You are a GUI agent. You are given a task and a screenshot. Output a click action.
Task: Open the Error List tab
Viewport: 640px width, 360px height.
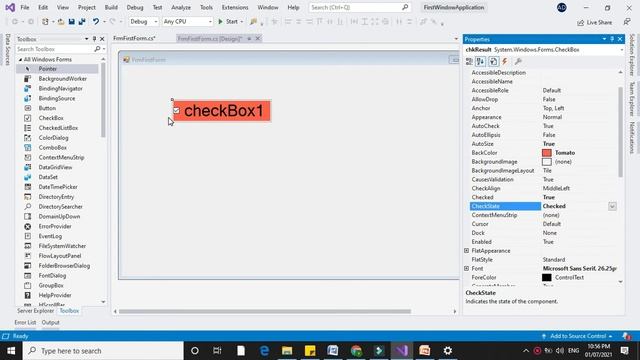pyautogui.click(x=25, y=322)
